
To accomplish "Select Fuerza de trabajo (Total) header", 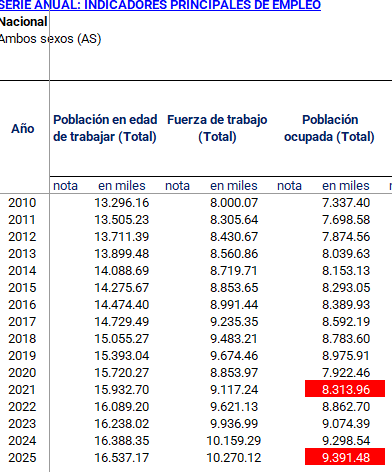I will [x=217, y=128].
